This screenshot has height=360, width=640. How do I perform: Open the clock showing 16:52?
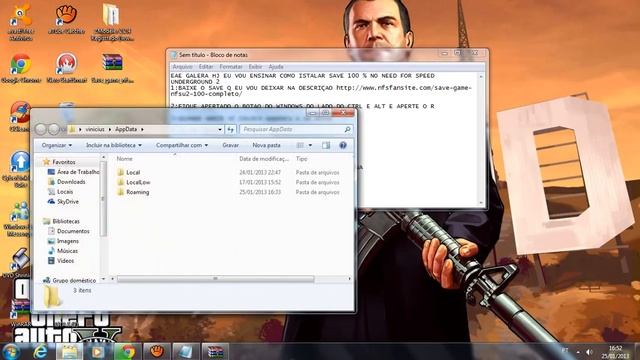pyautogui.click(x=616, y=352)
